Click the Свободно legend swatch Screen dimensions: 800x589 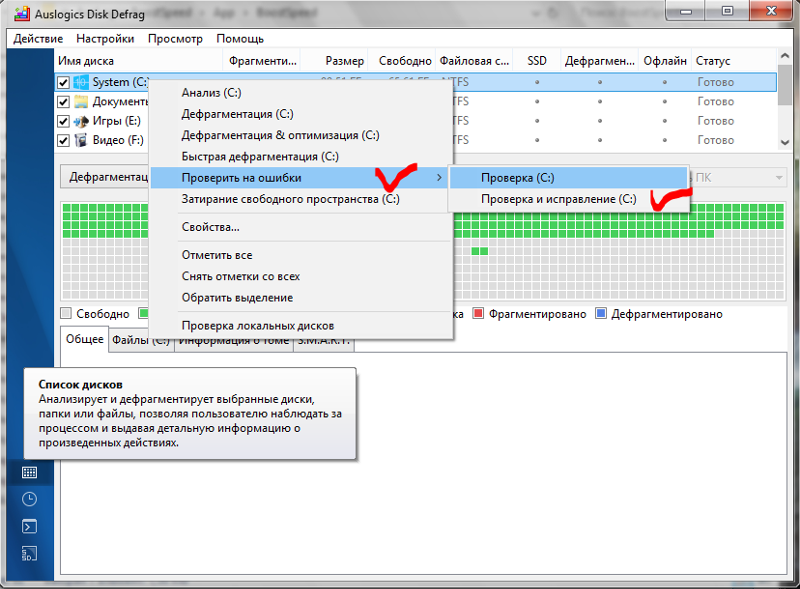tap(66, 313)
